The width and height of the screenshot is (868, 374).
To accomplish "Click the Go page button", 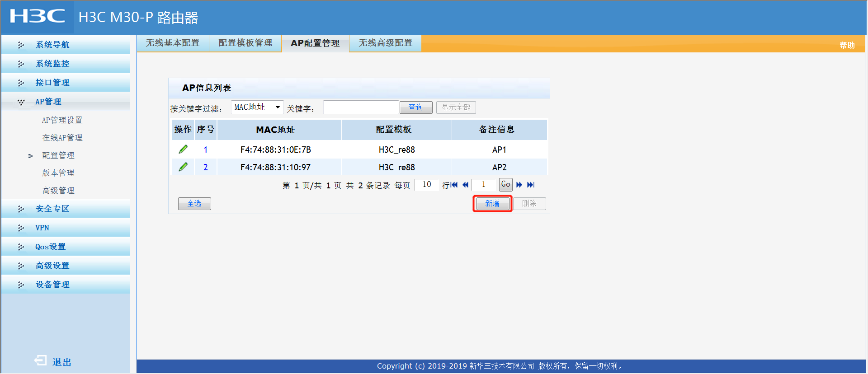I will 506,184.
